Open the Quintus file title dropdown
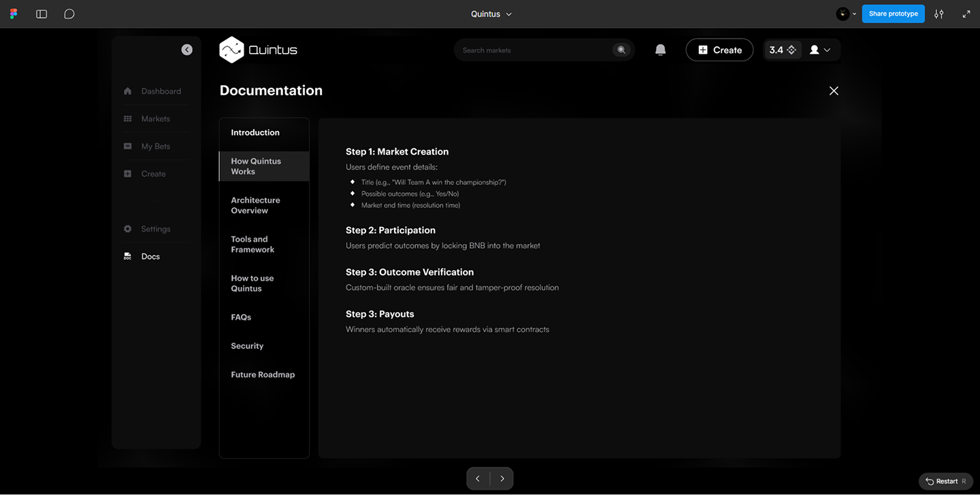Viewport: 980px width, 495px height. pyautogui.click(x=491, y=14)
